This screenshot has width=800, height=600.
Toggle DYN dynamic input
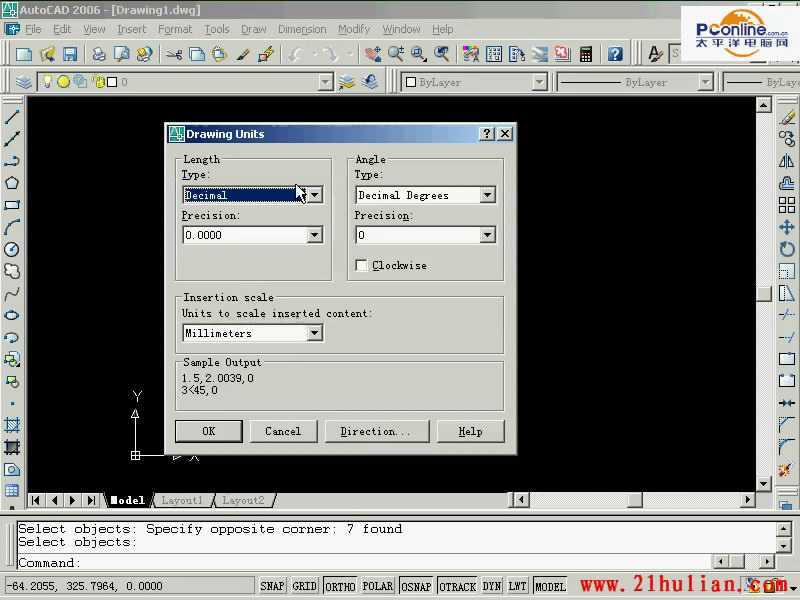[x=492, y=586]
